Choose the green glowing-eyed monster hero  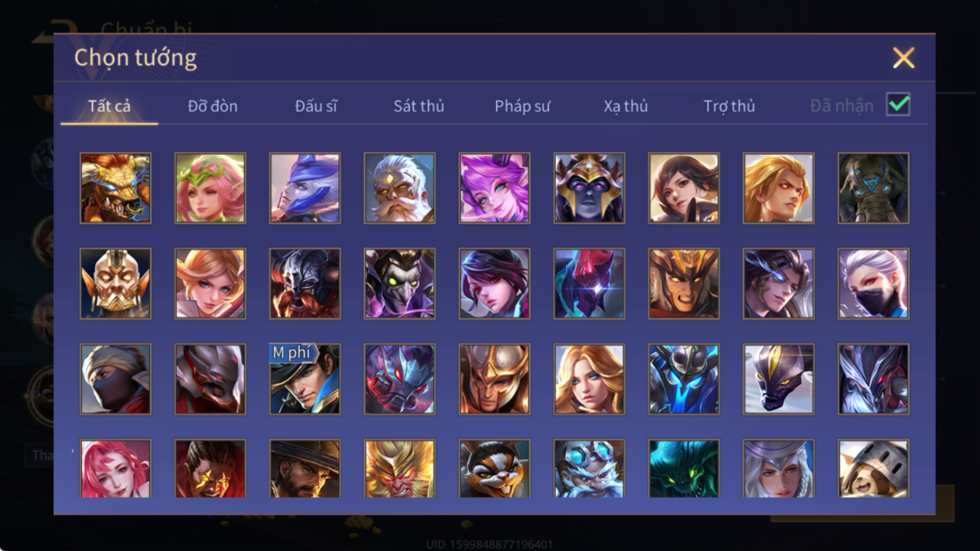(x=684, y=468)
